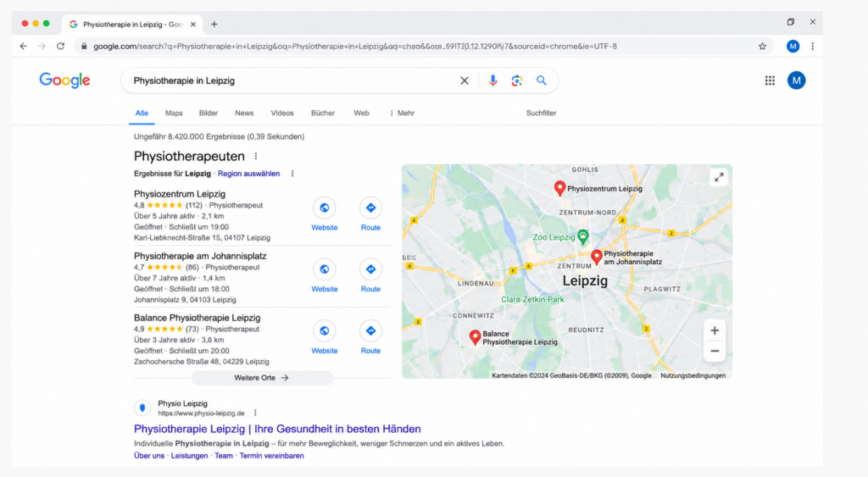Click the Über uns sitelink
Viewport: 868px width, 477px height.
pos(149,456)
